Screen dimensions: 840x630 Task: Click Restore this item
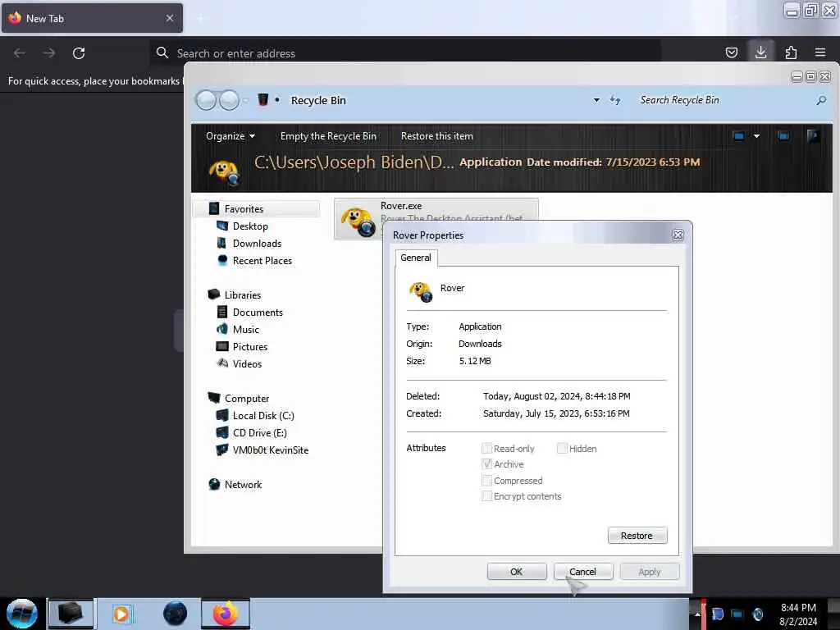(436, 136)
